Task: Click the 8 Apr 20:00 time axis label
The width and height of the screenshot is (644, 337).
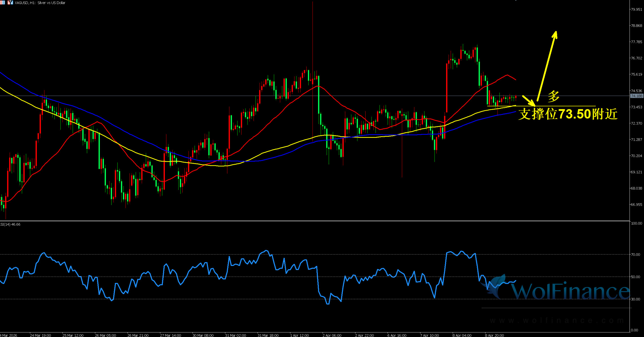Action: (x=494, y=335)
